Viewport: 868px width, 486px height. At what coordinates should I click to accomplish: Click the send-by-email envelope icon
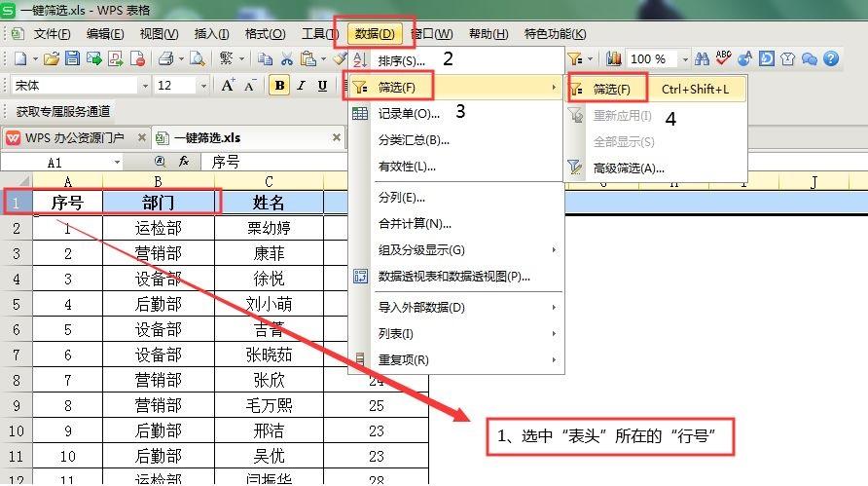(x=94, y=58)
